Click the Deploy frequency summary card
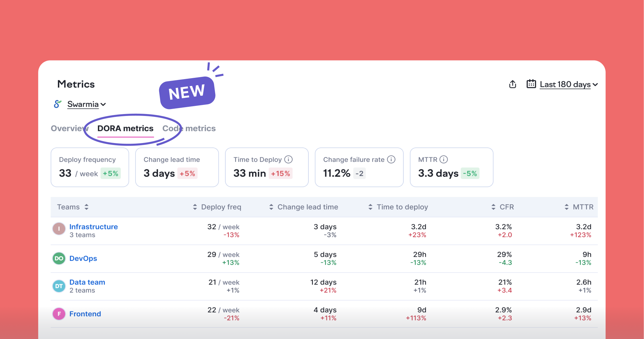This screenshot has height=339, width=644. (90, 167)
